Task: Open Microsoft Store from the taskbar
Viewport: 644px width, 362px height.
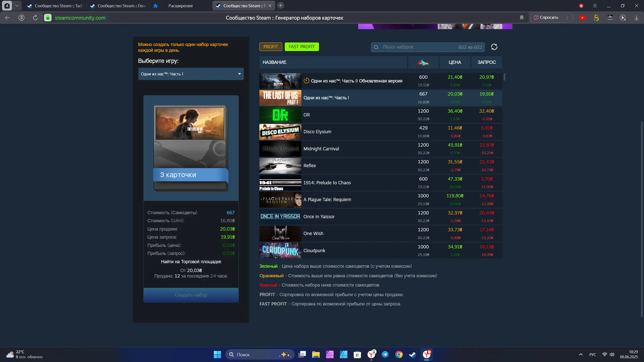Action: coord(357,354)
